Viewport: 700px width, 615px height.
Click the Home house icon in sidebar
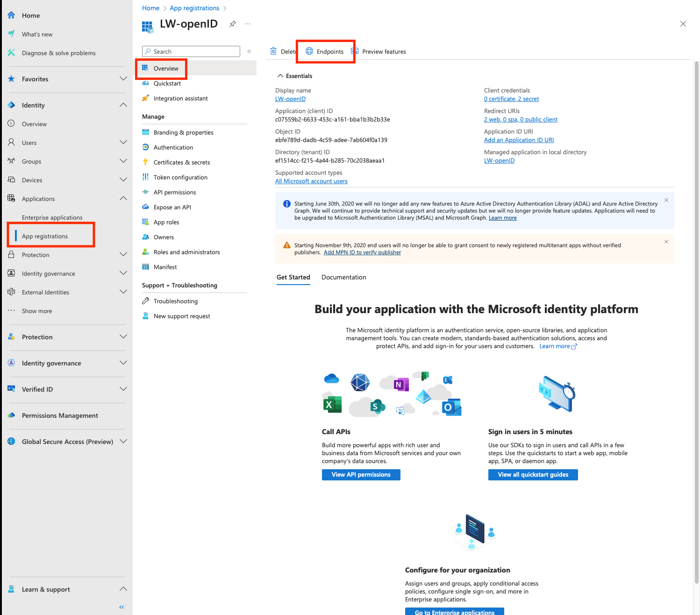[11, 15]
